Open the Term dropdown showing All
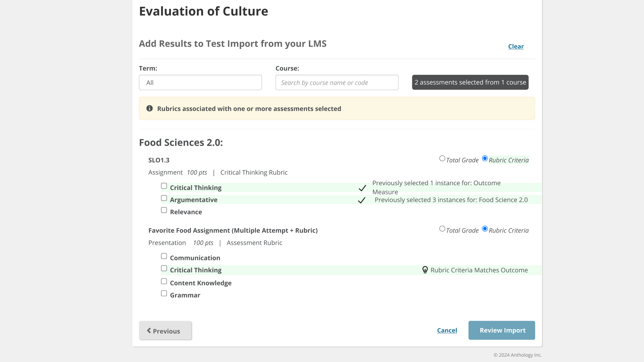This screenshot has width=644, height=362. click(x=200, y=83)
